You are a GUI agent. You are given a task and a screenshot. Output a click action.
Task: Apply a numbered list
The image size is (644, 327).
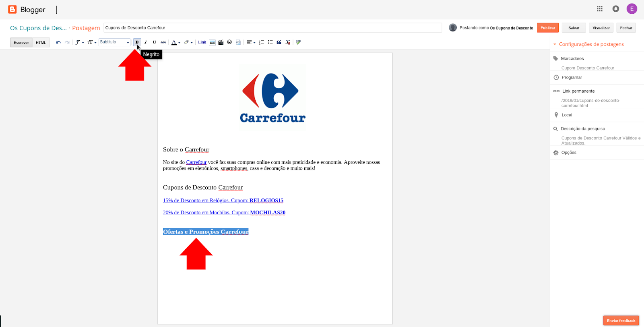tap(262, 42)
